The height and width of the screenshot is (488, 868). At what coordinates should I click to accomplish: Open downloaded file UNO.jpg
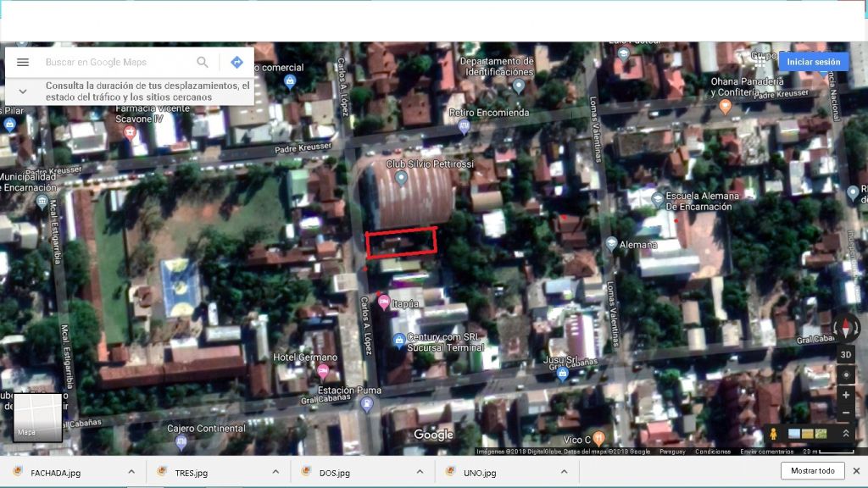pos(480,473)
